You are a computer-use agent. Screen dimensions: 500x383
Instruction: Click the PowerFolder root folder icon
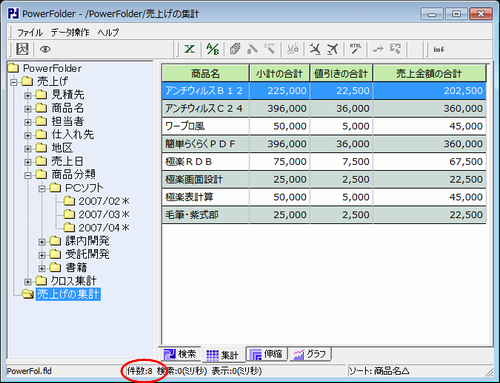pyautogui.click(x=13, y=68)
